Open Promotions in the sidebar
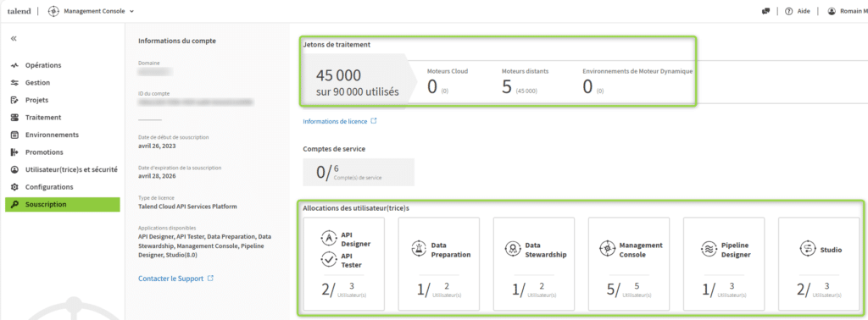The height and width of the screenshot is (320, 868). [44, 152]
